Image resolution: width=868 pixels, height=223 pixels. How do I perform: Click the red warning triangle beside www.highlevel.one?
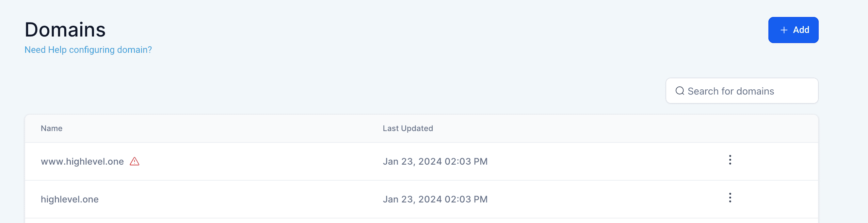coord(135,161)
